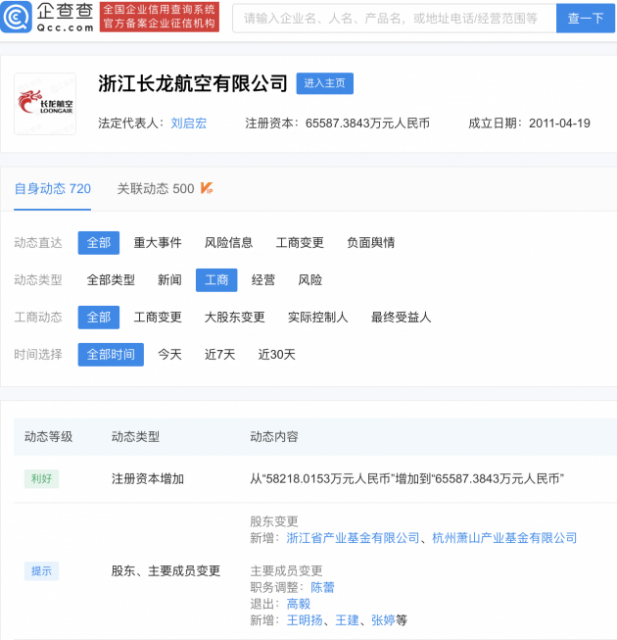Click the 进入主页 button
Image resolution: width=617 pixels, height=640 pixels.
tap(325, 83)
